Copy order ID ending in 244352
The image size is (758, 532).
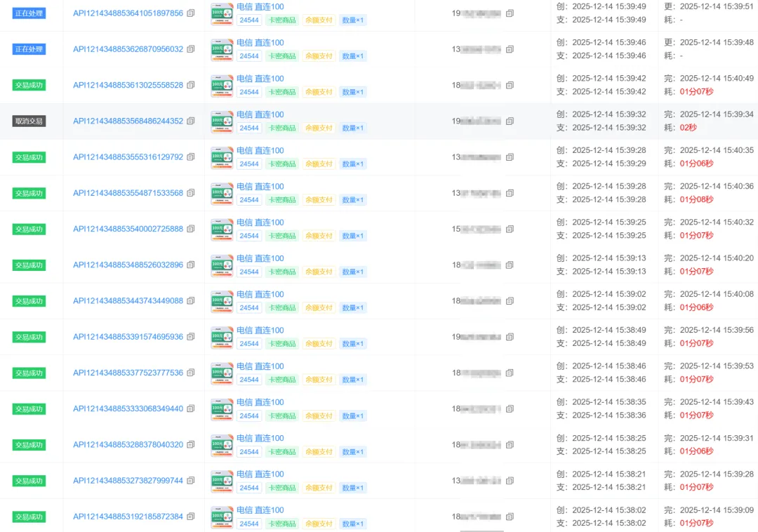(x=191, y=121)
